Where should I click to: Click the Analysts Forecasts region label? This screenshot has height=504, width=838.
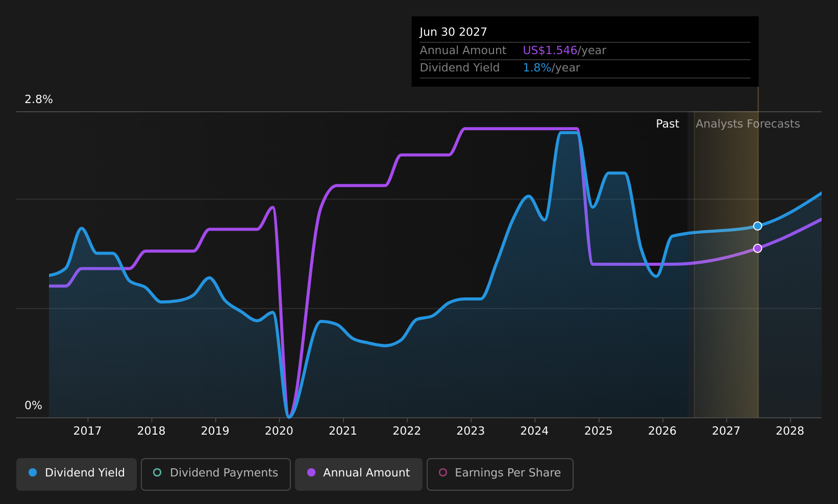point(748,124)
